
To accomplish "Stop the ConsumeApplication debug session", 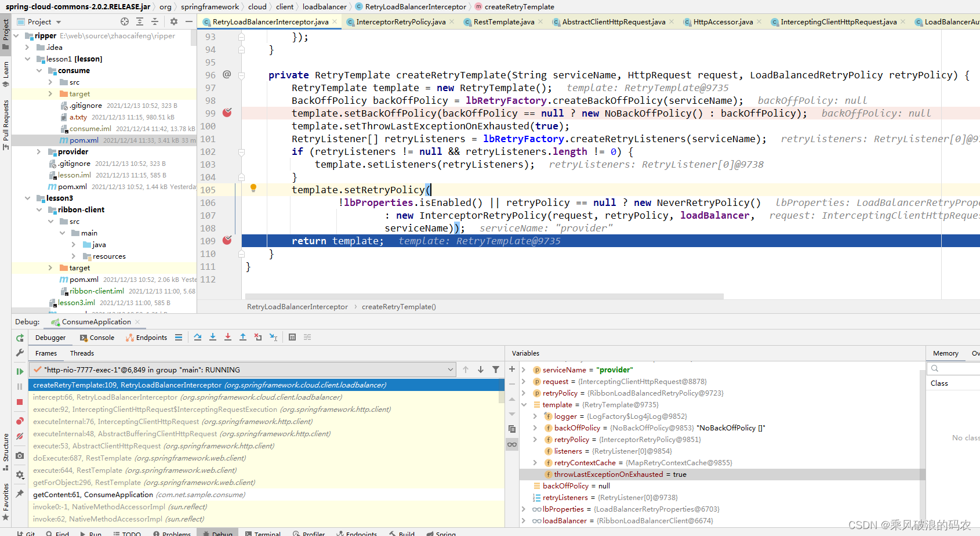I will (19, 402).
